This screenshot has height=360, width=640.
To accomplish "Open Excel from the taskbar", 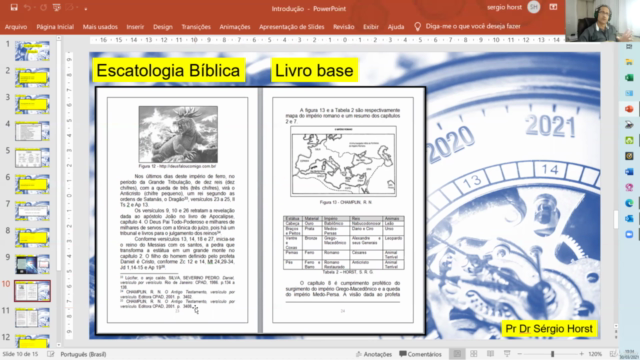I will [629, 78].
